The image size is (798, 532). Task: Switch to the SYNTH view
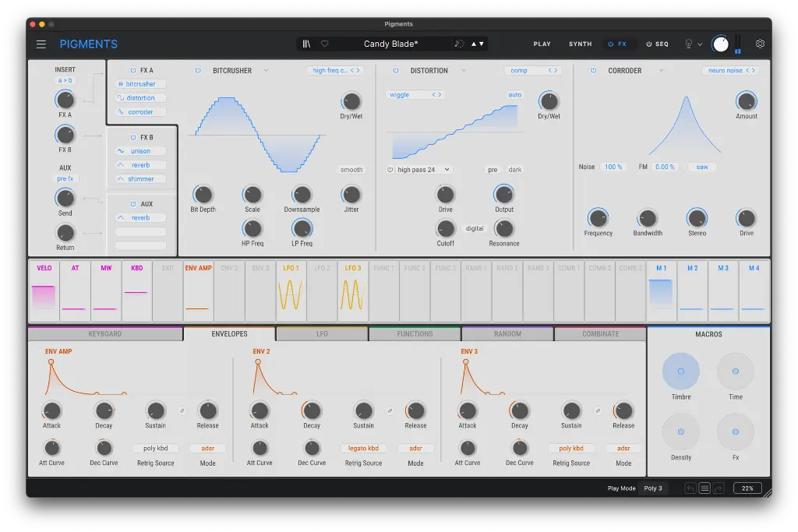click(580, 44)
